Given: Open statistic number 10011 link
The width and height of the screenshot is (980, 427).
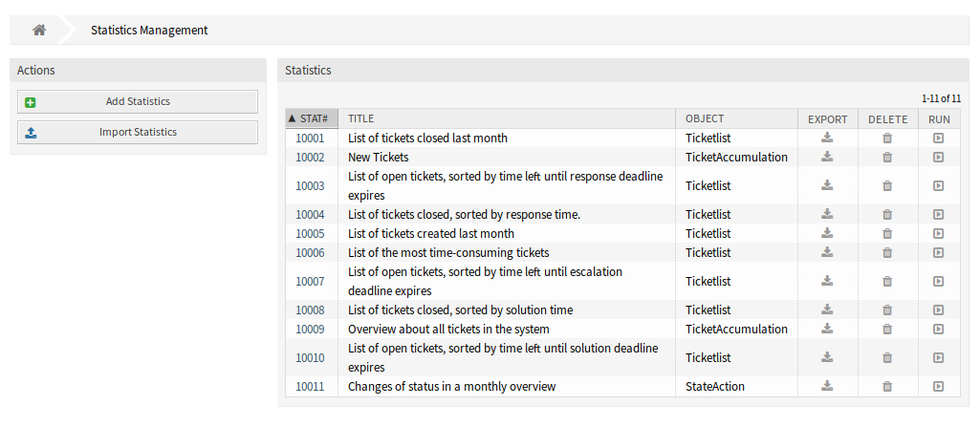Looking at the screenshot, I should [x=310, y=387].
